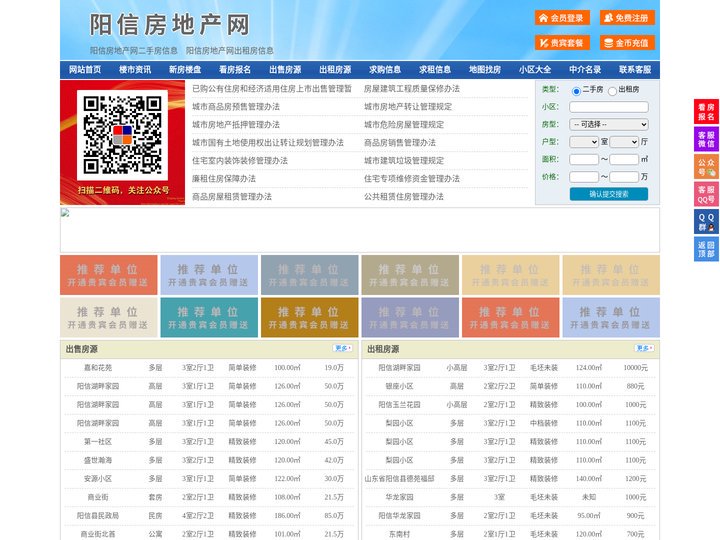This screenshot has height=540, width=720.
Task: Click the 客服微信 purple sidebar icon
Action: coord(706,139)
